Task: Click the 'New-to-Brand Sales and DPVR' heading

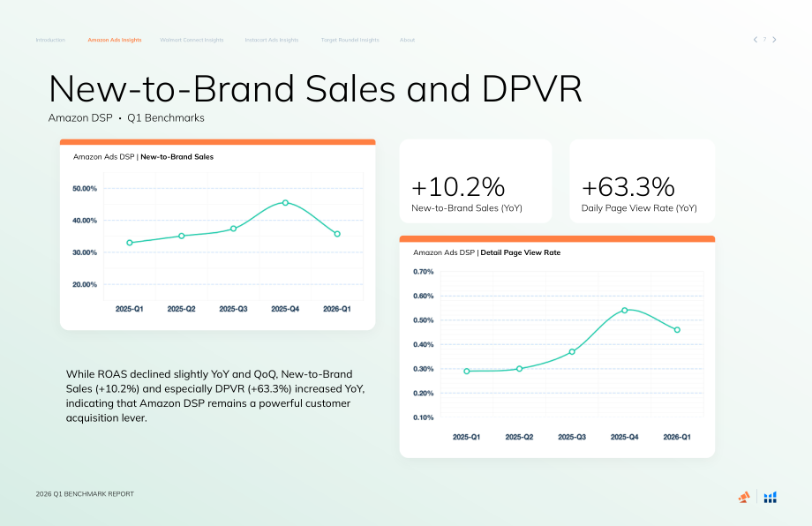Action: (315, 89)
